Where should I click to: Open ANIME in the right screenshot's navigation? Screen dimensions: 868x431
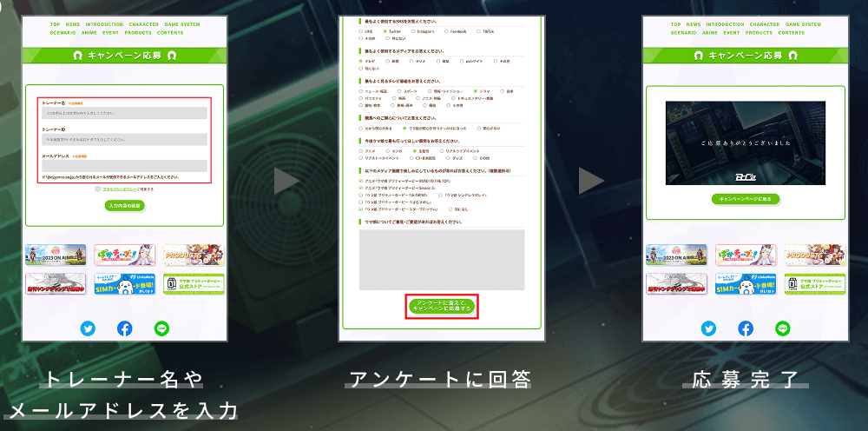pyautogui.click(x=710, y=33)
